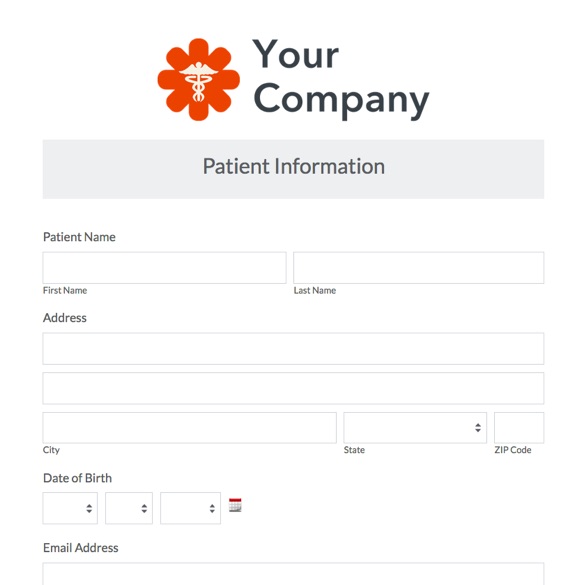Viewport: 585px width, 585px height.
Task: Expand the State dropdown
Action: point(415,428)
